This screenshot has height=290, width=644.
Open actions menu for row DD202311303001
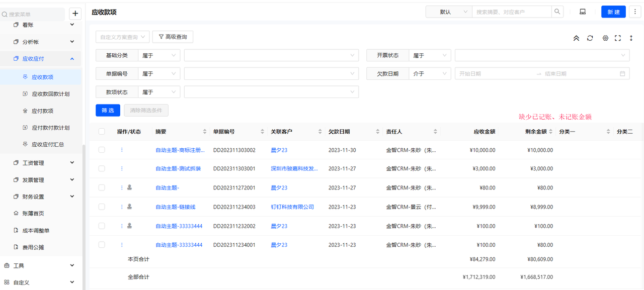pos(121,168)
